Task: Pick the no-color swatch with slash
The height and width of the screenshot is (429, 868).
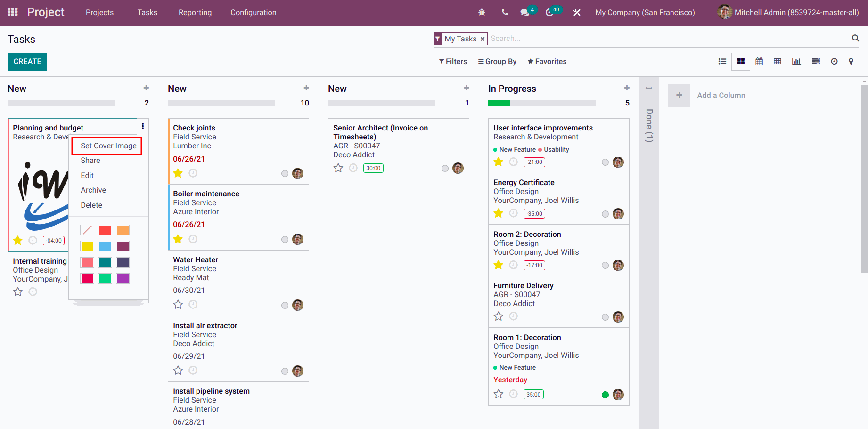Action: [87, 230]
